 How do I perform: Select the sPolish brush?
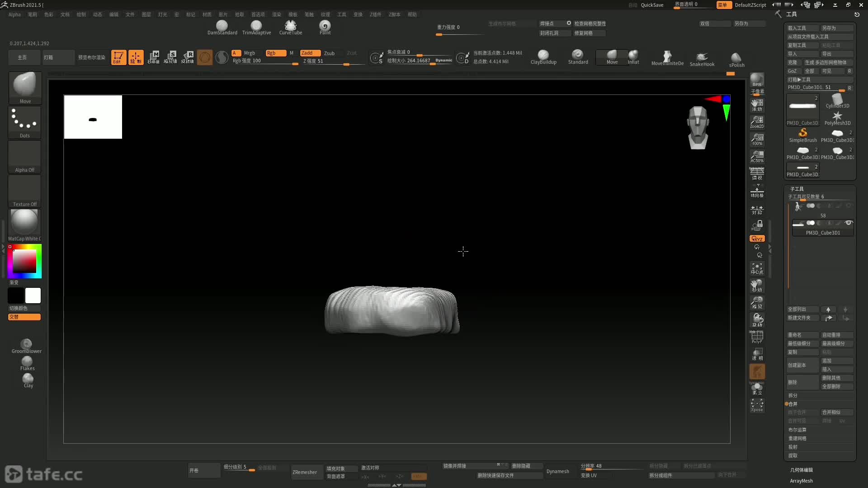click(x=736, y=60)
